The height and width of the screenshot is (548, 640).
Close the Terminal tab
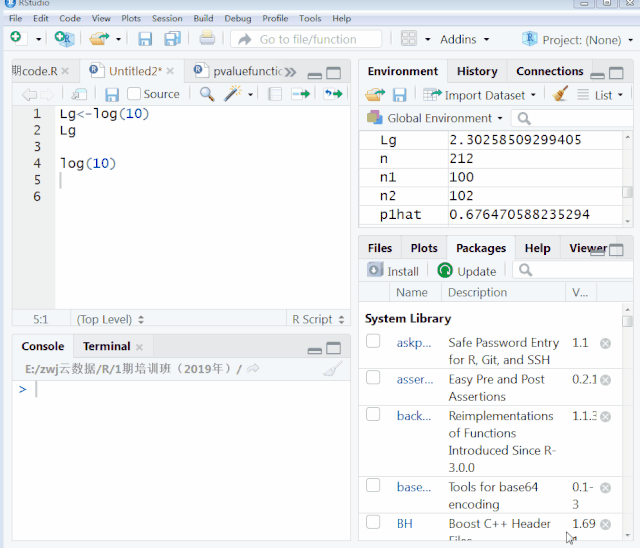(x=139, y=347)
